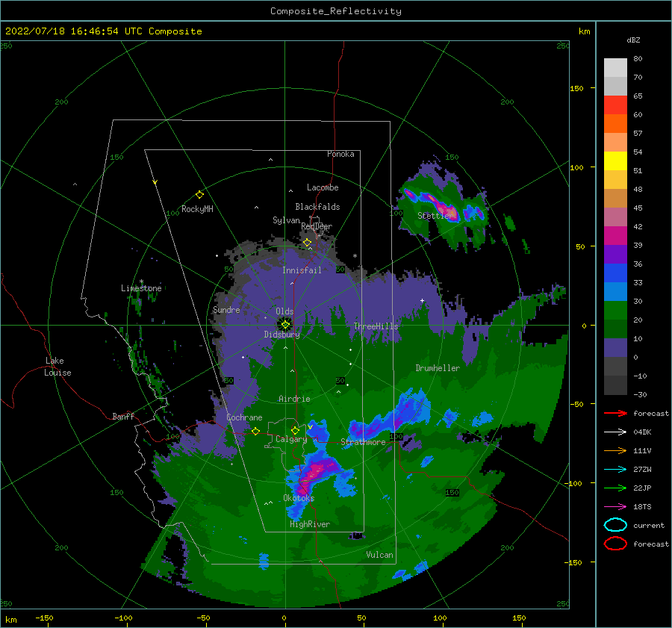Select the orange 111V arrow icon
This screenshot has width=672, height=628.
pos(615,450)
